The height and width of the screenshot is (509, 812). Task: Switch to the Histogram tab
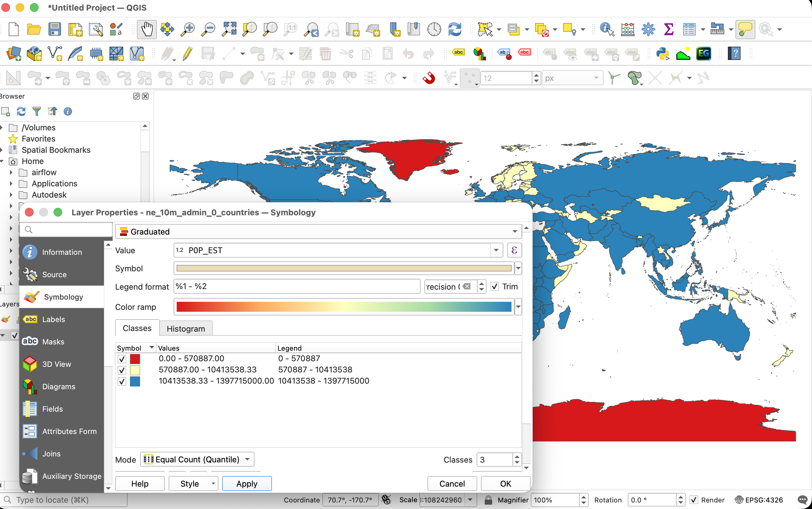coord(186,329)
